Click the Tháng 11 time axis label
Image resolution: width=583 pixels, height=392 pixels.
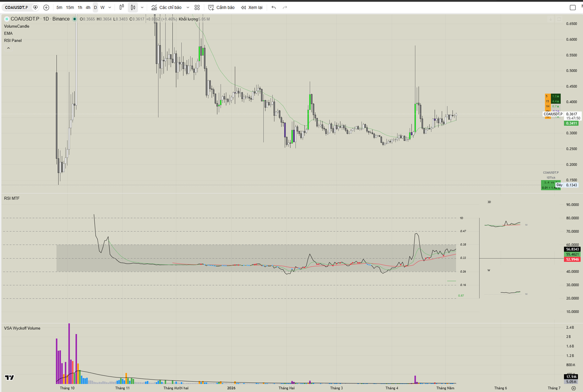coord(122,388)
